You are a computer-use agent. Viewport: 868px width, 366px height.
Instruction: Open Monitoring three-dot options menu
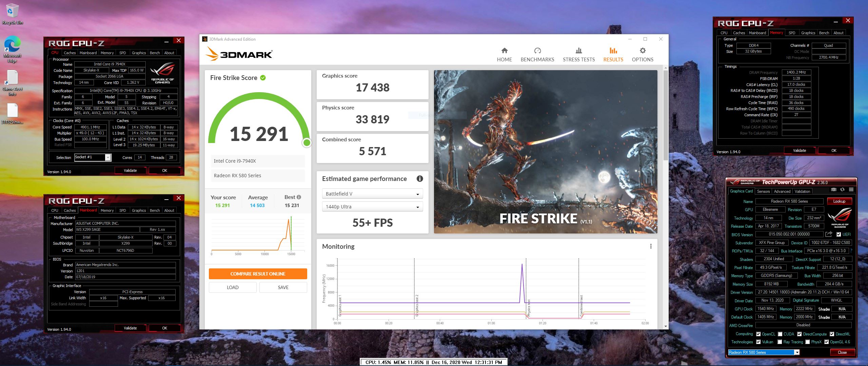tap(651, 246)
